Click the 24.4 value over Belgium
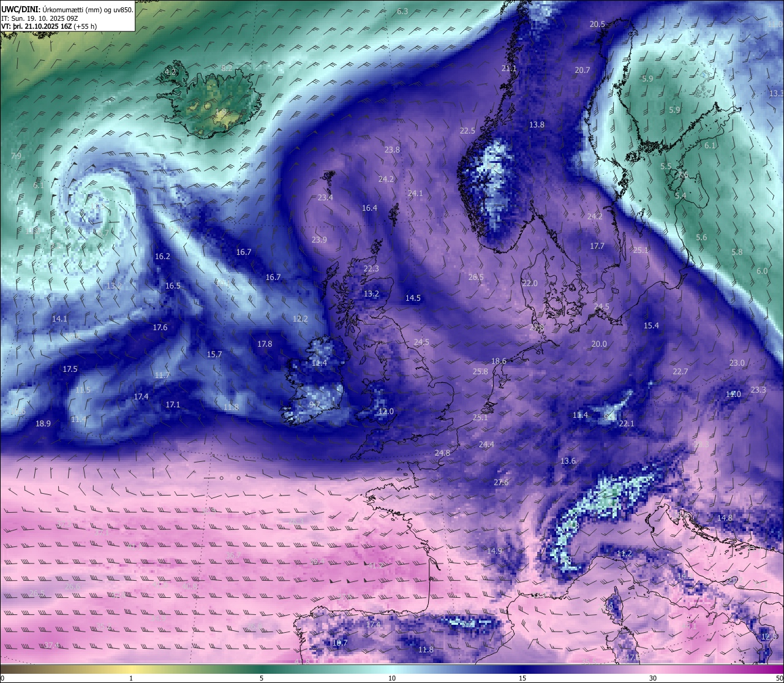The image size is (784, 683). pyautogui.click(x=486, y=444)
